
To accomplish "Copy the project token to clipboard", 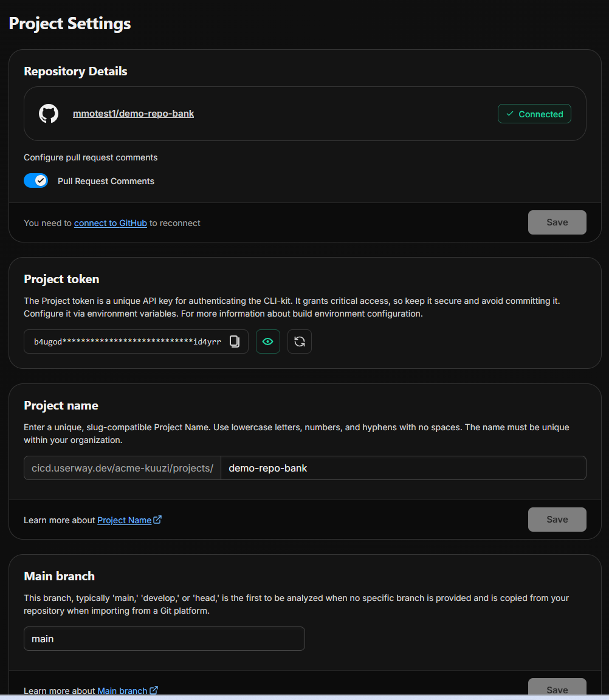I will [235, 341].
